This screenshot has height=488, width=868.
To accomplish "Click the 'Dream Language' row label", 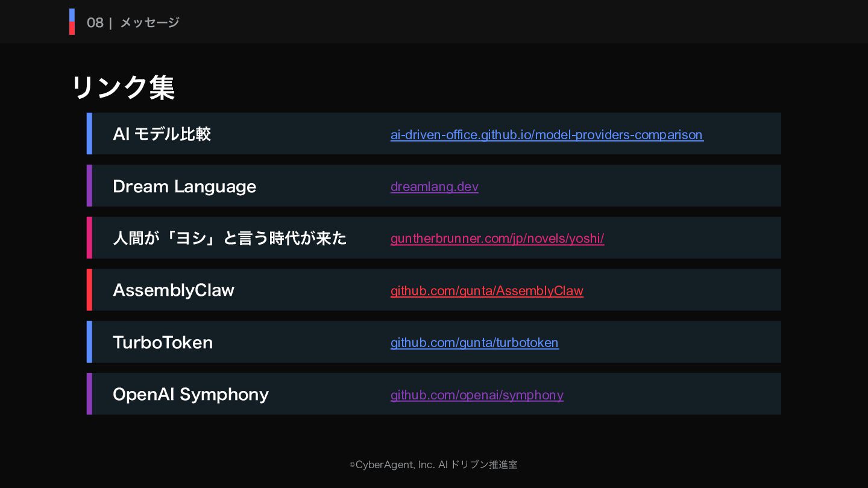I will (184, 186).
